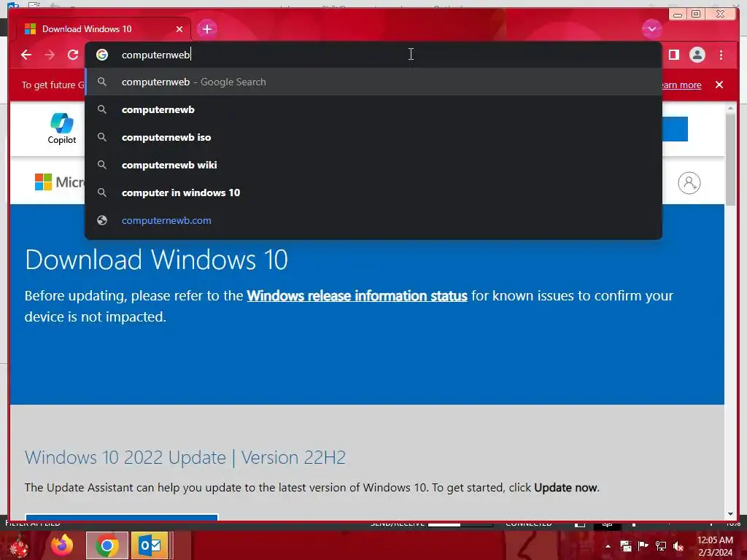Select 'computernweb - Google Search' suggestion
Viewport: 747px width, 560px height.
[373, 82]
